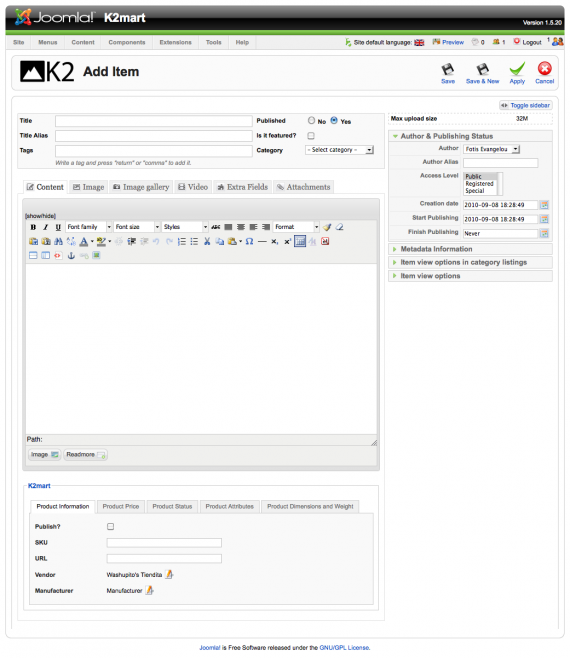Check the Is it featured box
Screen dimensions: 570x658
311,136
